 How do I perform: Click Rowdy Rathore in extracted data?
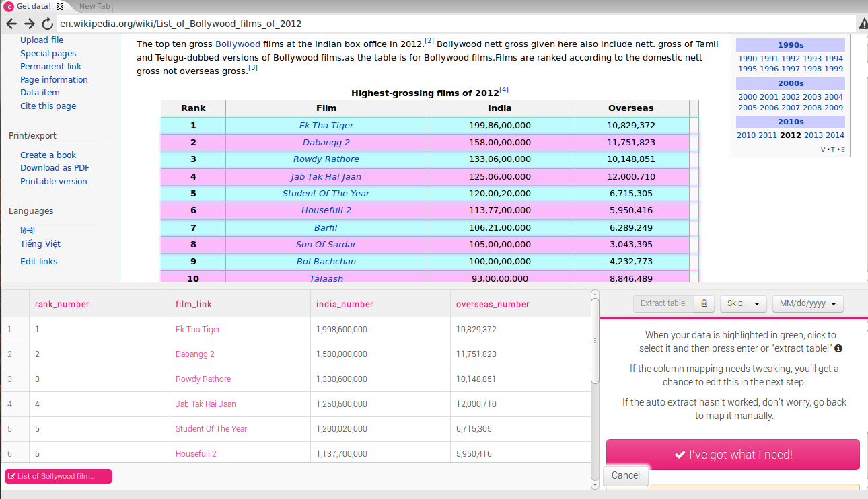click(203, 379)
